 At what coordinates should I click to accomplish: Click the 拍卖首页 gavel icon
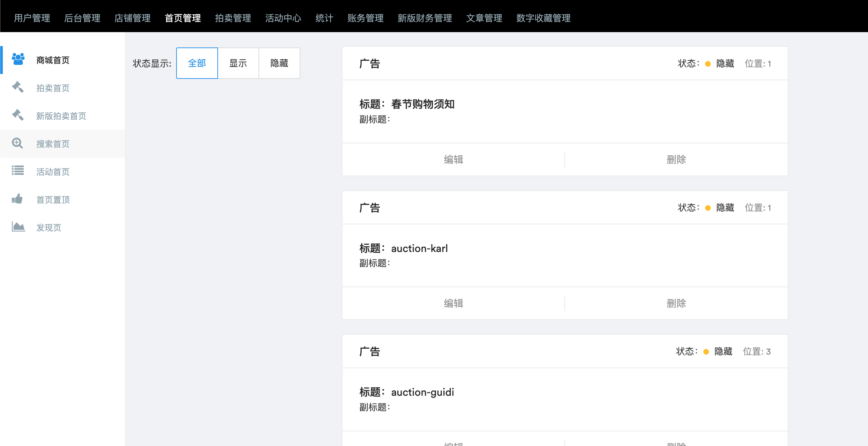click(x=18, y=87)
